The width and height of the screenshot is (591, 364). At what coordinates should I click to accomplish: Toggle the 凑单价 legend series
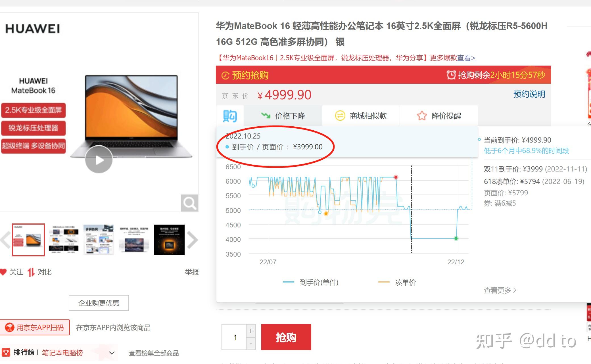click(x=397, y=282)
